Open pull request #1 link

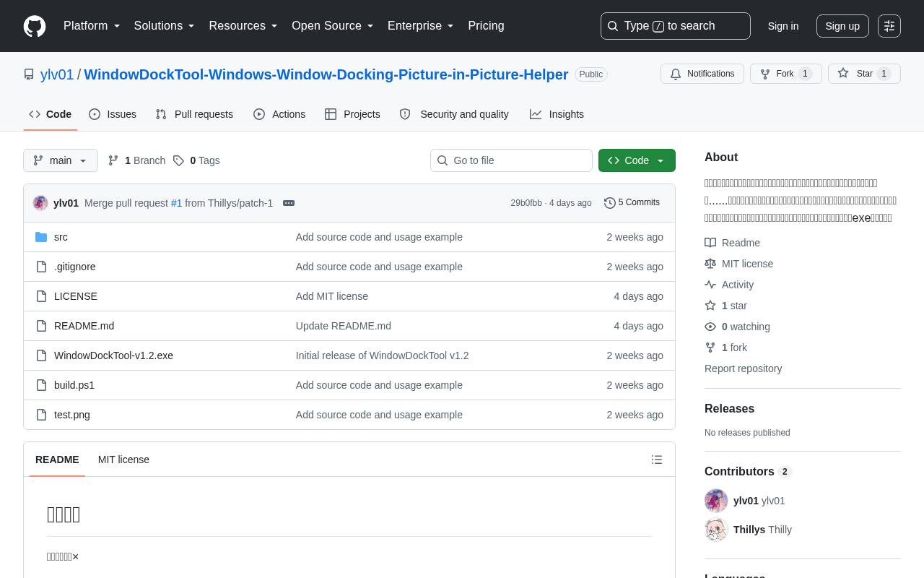176,203
